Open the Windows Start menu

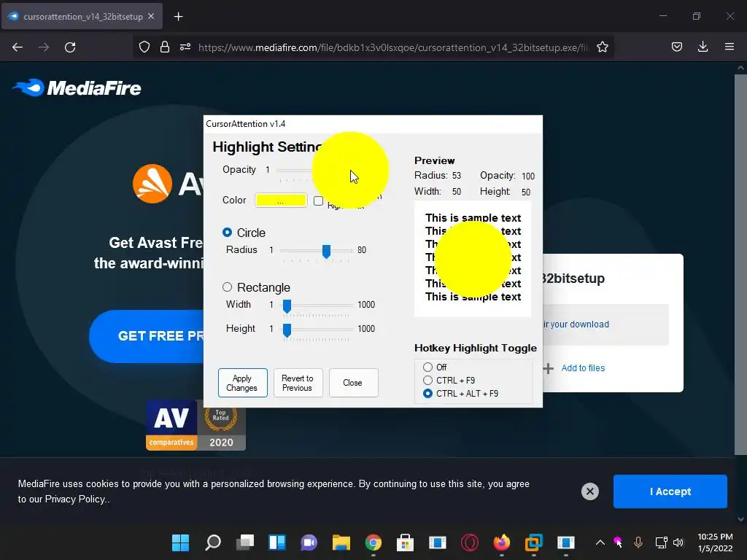[181, 542]
